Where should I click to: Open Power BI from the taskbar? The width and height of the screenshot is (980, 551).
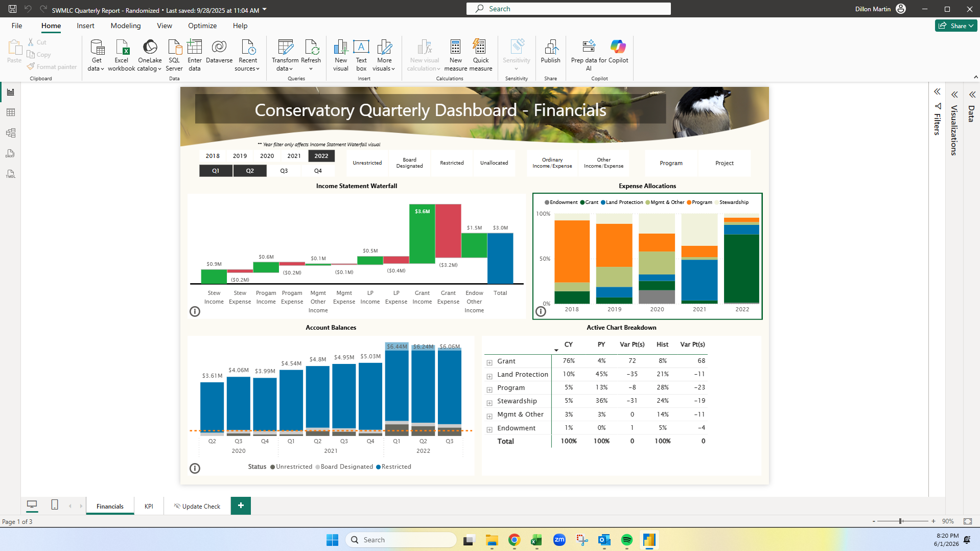coord(649,540)
